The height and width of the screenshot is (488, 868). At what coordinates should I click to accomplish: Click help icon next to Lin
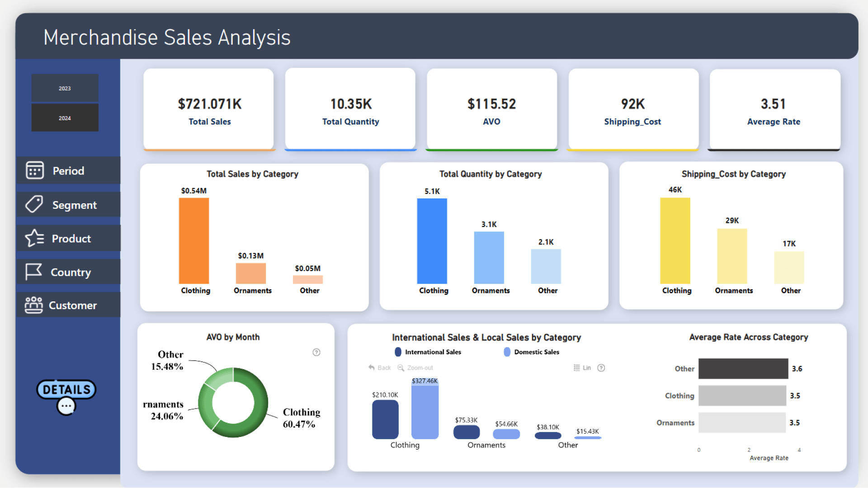coord(601,368)
